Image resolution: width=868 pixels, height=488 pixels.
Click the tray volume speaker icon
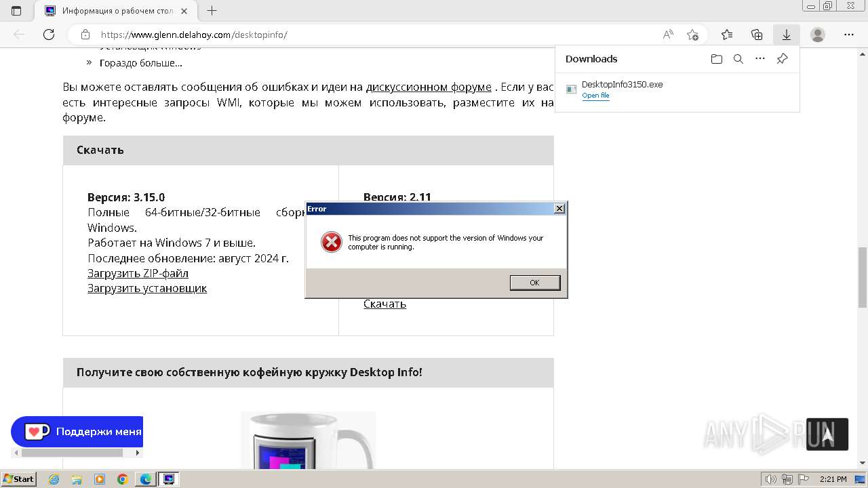pos(771,479)
